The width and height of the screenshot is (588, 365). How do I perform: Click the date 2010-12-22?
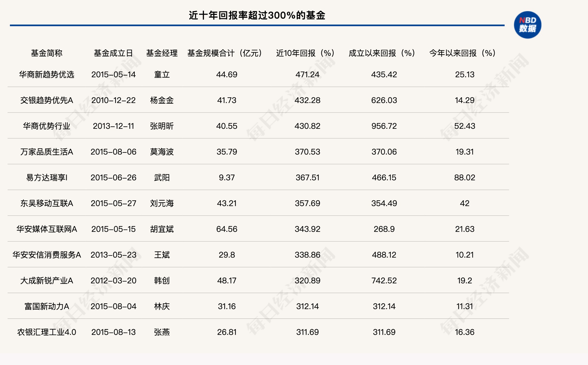(x=113, y=100)
